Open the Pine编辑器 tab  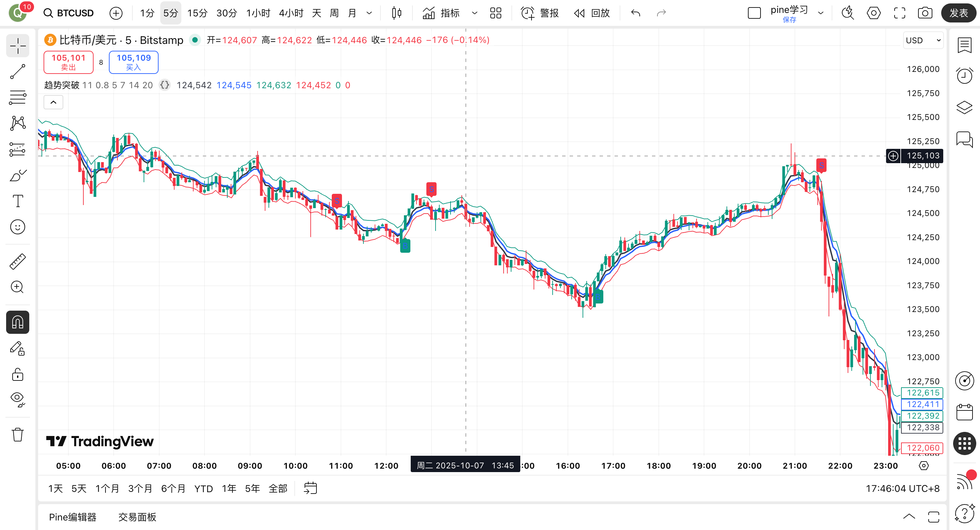point(73,517)
